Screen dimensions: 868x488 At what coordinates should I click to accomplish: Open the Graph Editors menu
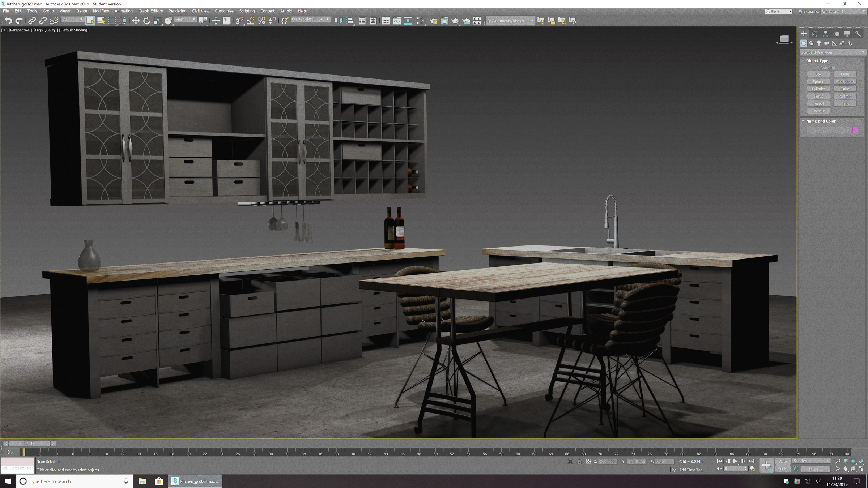tap(150, 11)
